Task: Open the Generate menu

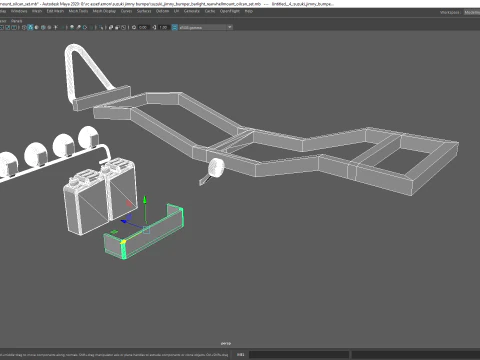Action: (x=192, y=11)
